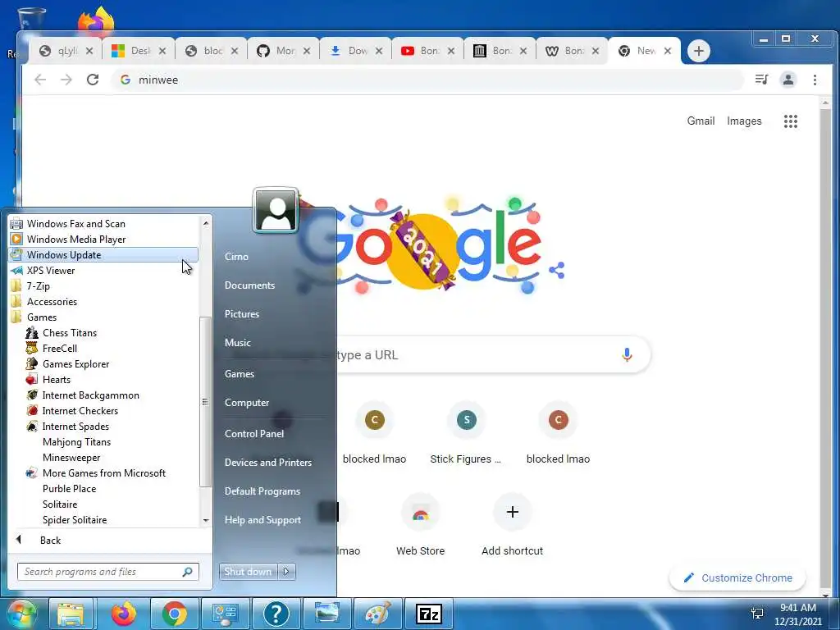Click the Chrome address bar
Viewport: 840px width, 630px height.
428,80
